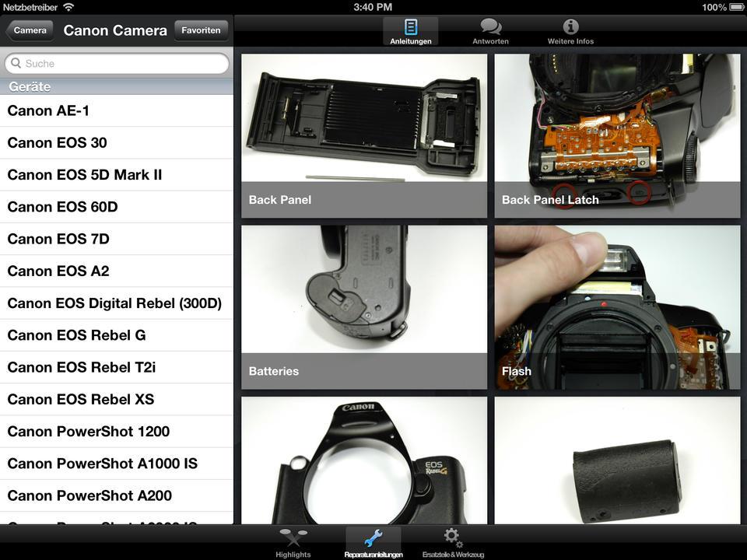
Task: Go to Highlights in the bottom bar
Action: 293,543
